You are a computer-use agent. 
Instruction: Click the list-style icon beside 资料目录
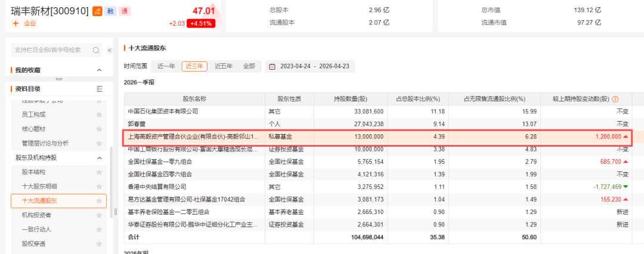click(x=100, y=89)
